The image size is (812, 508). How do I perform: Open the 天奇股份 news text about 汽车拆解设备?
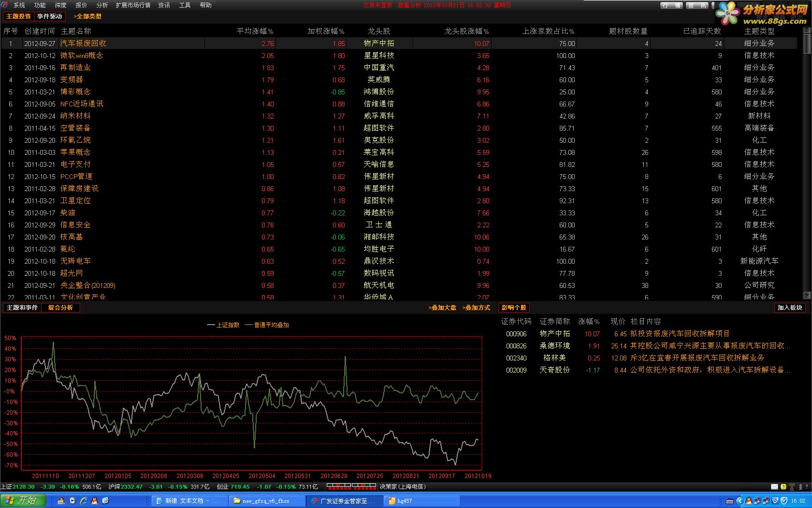tap(710, 370)
